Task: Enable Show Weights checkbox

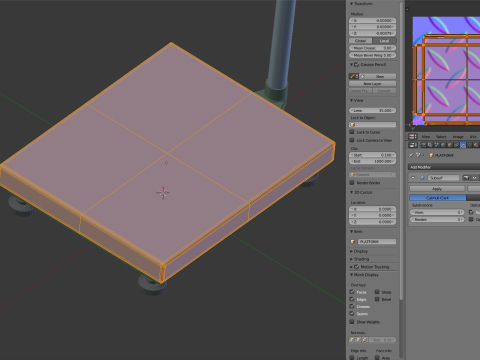Action: point(352,322)
